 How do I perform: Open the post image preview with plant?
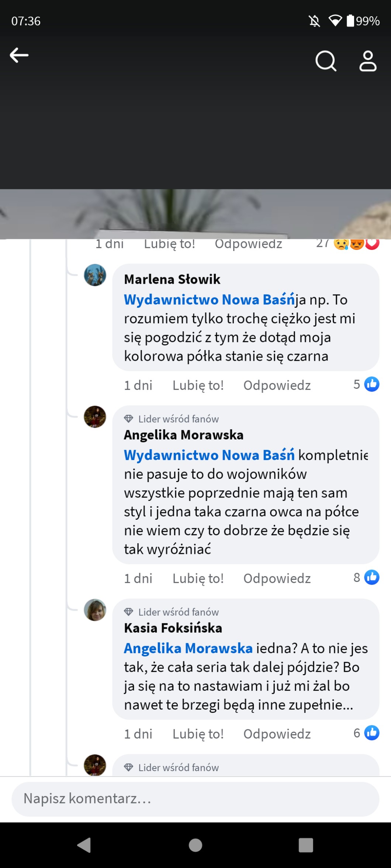195,214
